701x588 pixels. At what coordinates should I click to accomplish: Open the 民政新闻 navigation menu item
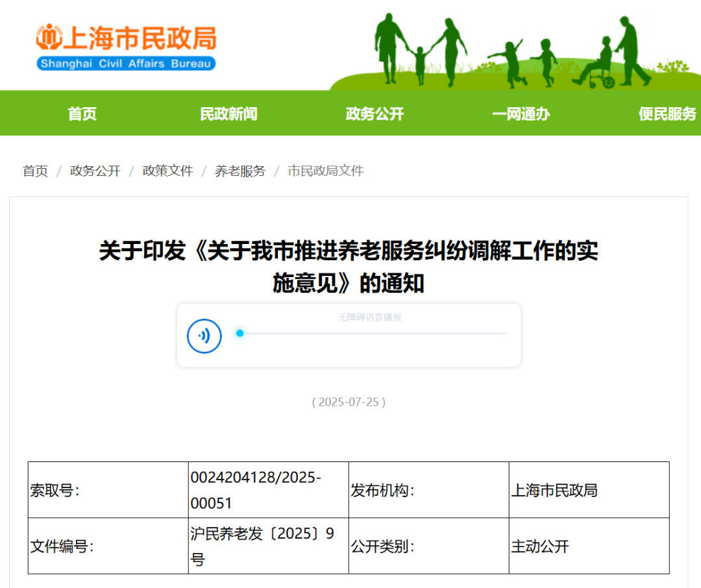pos(228,114)
